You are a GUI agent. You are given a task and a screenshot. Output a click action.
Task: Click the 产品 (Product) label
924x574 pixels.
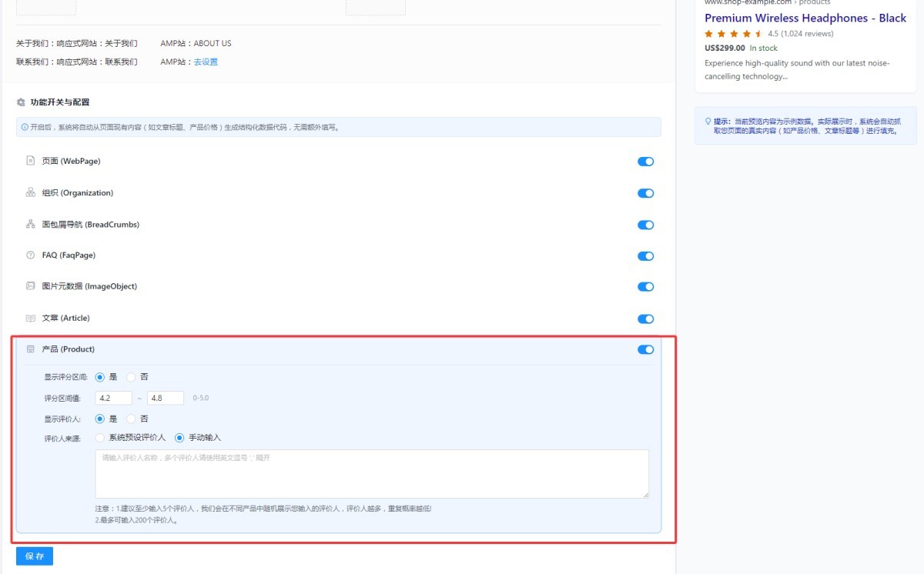(69, 349)
